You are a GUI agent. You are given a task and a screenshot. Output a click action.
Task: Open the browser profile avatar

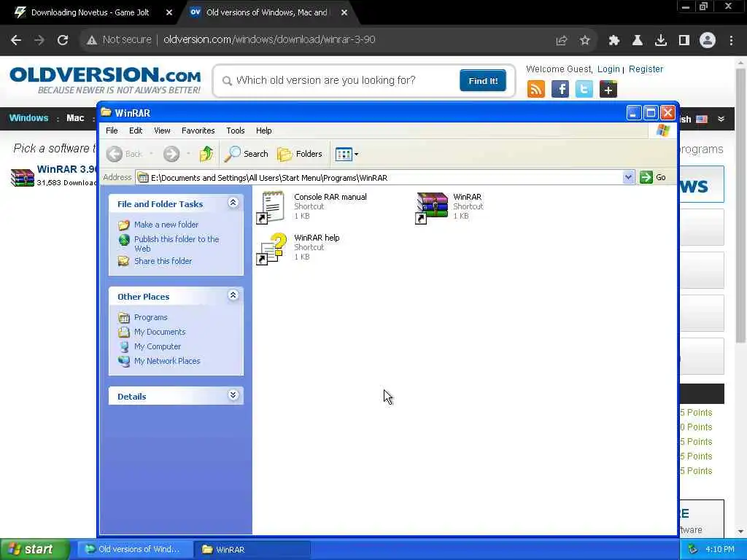[x=708, y=40]
